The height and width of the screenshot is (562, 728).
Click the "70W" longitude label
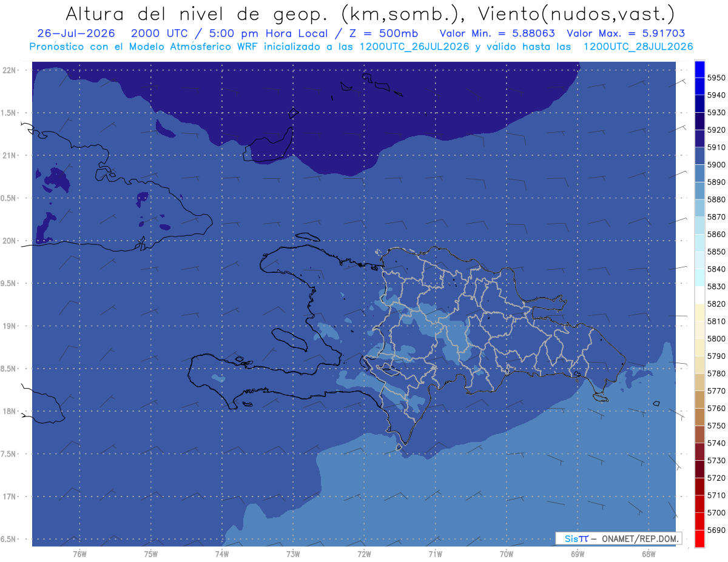click(x=507, y=554)
